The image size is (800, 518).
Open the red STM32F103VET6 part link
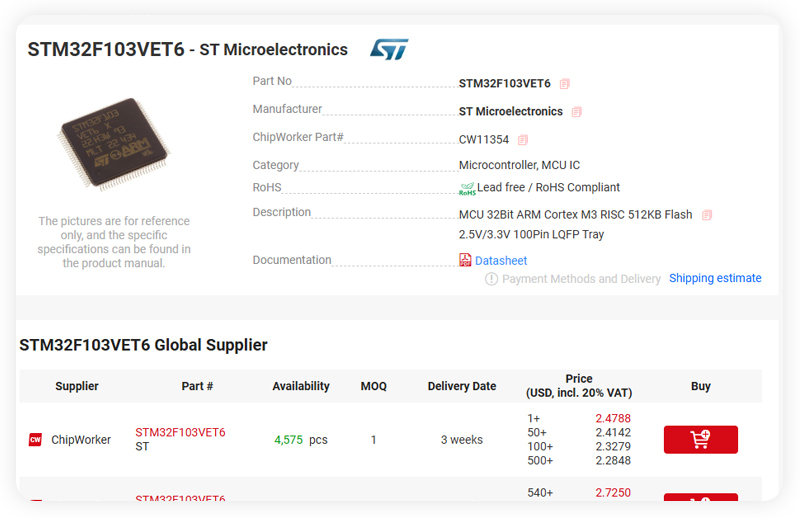click(x=180, y=432)
